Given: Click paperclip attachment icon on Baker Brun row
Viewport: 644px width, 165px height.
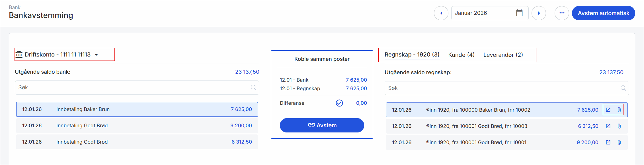Looking at the screenshot, I should coord(620,110).
